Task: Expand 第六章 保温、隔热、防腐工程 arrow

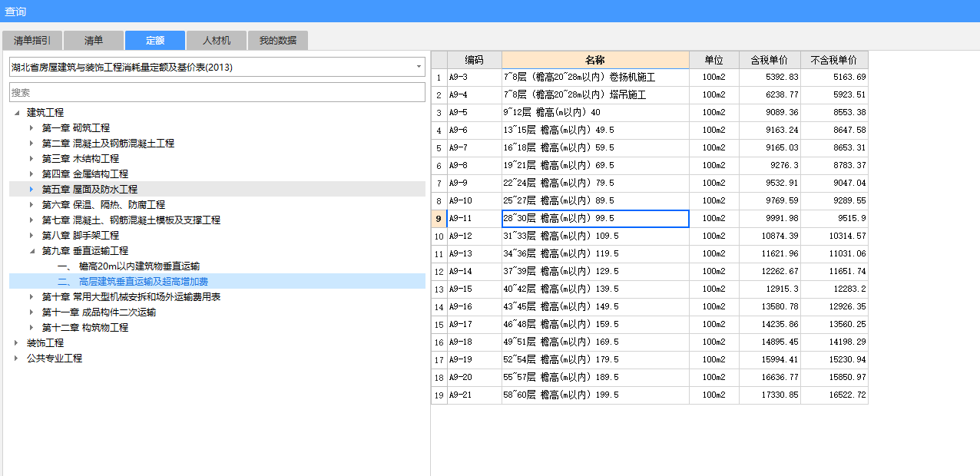Action: tap(31, 205)
